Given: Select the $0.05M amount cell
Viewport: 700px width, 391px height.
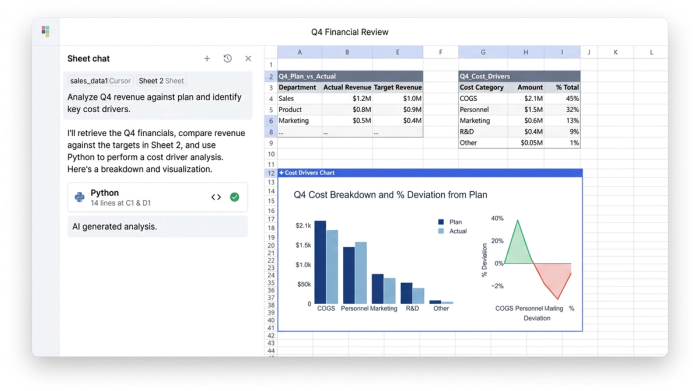Looking at the screenshot, I should (x=526, y=143).
